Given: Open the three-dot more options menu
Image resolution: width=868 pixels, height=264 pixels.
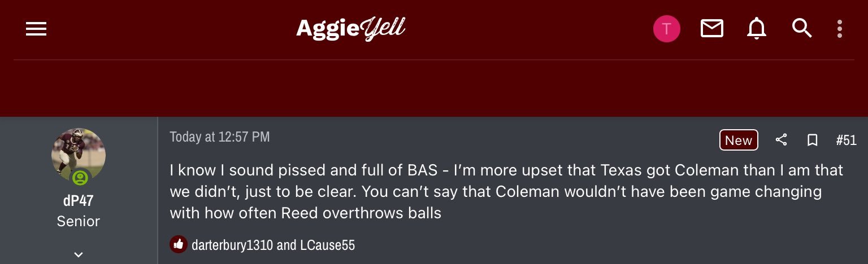Looking at the screenshot, I should [840, 29].
